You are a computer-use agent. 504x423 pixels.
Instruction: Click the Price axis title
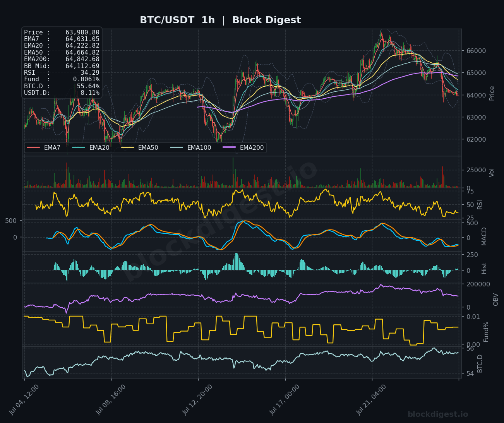click(x=492, y=93)
